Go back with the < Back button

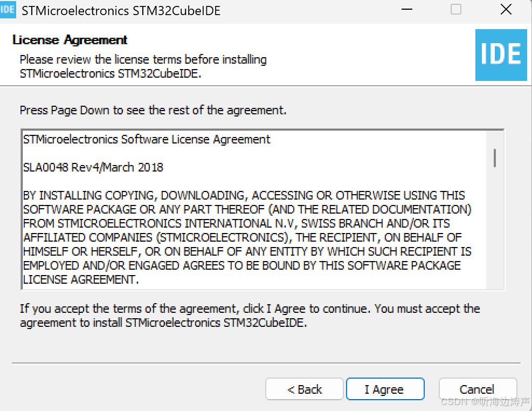point(305,389)
